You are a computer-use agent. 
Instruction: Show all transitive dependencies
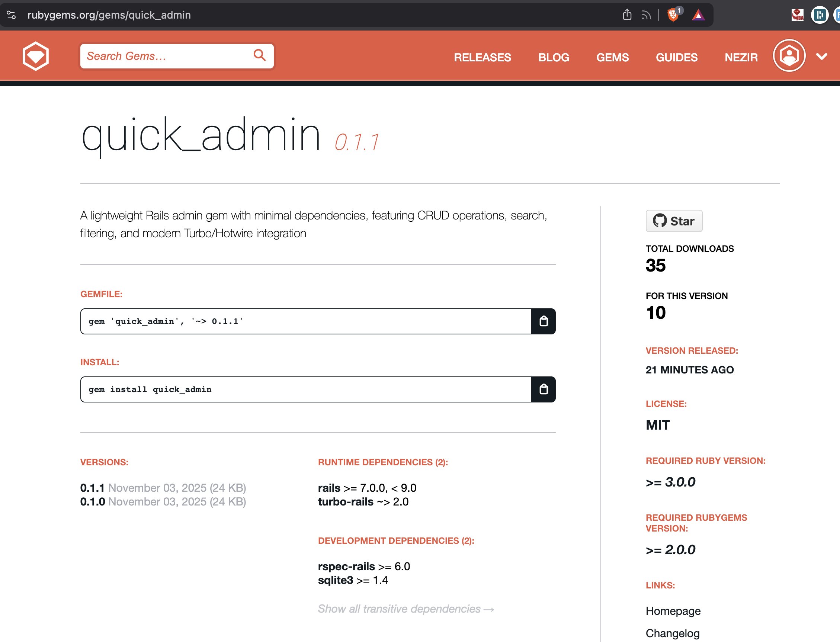405,609
